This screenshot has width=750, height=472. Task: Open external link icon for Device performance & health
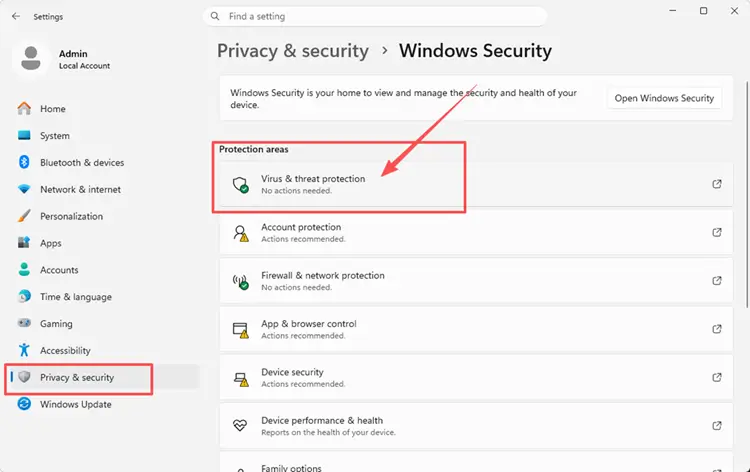tap(717, 425)
